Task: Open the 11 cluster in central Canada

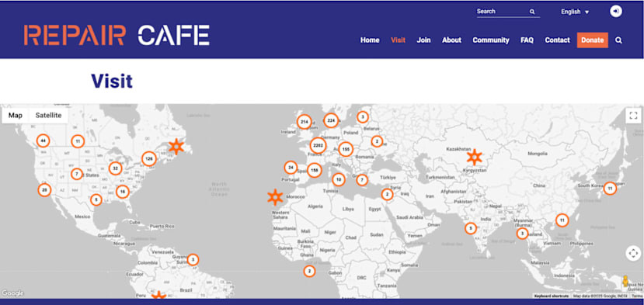Action: click(x=78, y=141)
